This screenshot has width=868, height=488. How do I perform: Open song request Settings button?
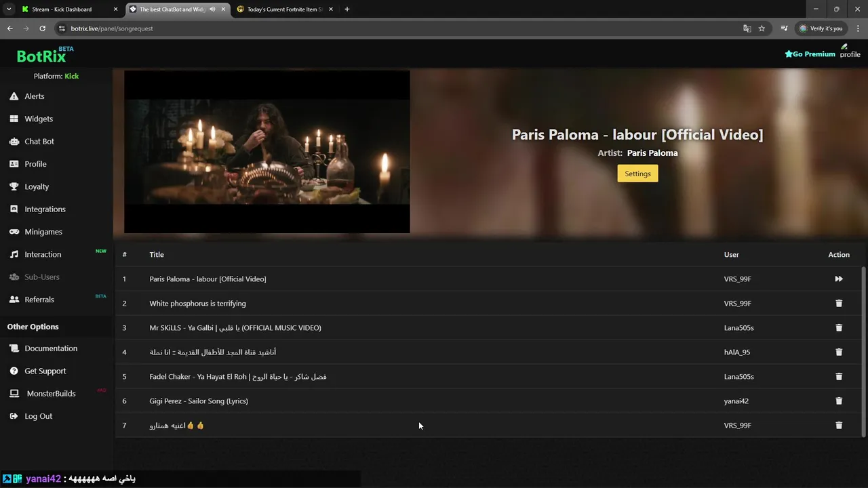[637, 174]
